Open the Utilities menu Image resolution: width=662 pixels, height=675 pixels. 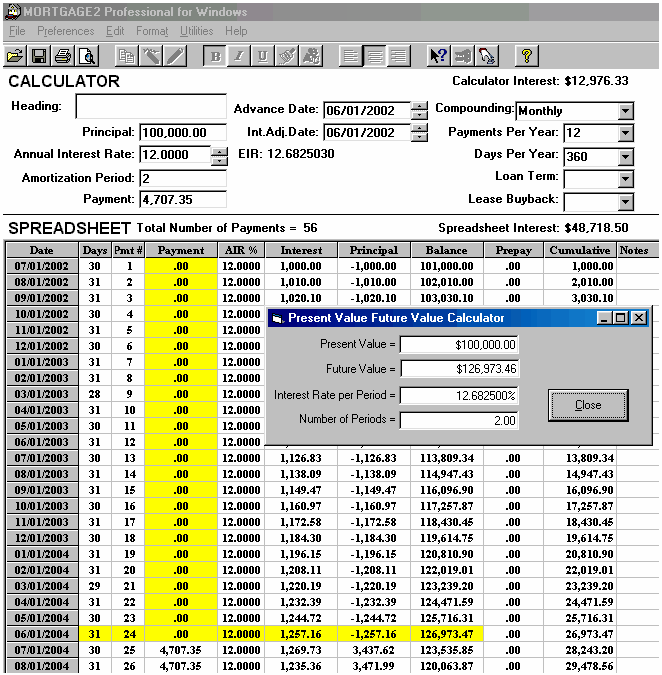(196, 31)
